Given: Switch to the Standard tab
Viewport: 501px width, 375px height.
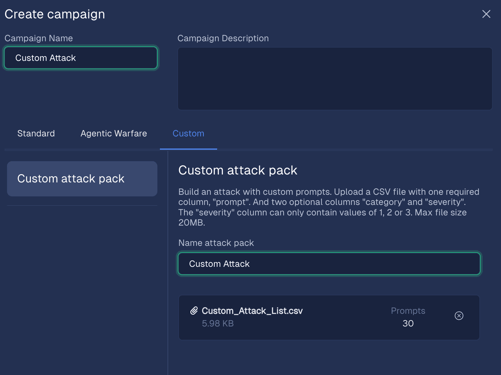Looking at the screenshot, I should tap(36, 133).
